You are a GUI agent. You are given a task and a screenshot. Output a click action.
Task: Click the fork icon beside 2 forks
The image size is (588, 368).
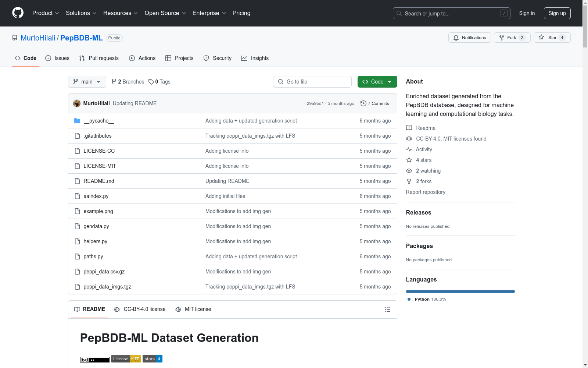click(x=409, y=181)
